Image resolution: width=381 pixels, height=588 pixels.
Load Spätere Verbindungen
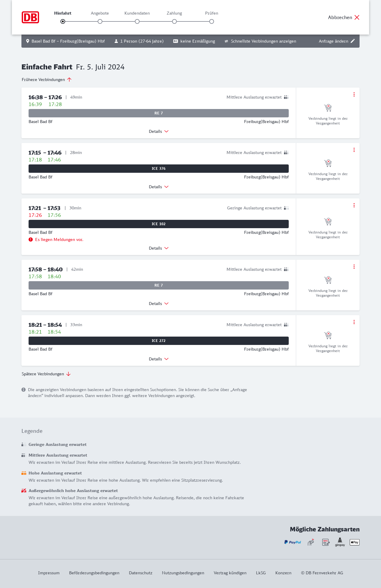point(46,374)
